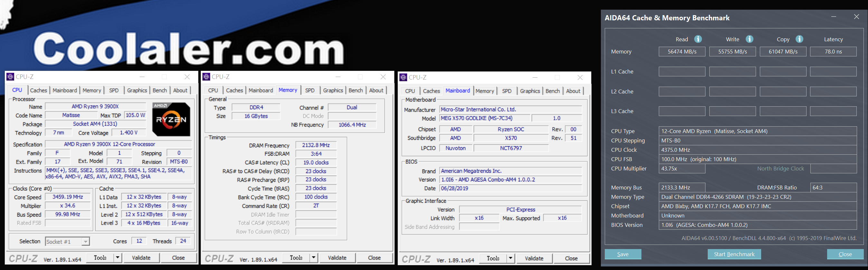Screen dimensions: 868x270
Task: Select Graphics tab in the Mainboard CPU-Z window
Action: [x=530, y=91]
